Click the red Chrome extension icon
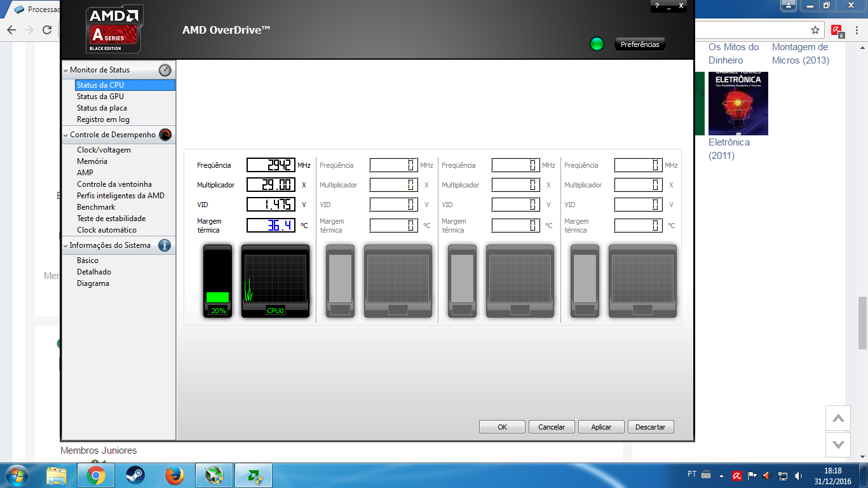This screenshot has width=868, height=488. pyautogui.click(x=837, y=30)
